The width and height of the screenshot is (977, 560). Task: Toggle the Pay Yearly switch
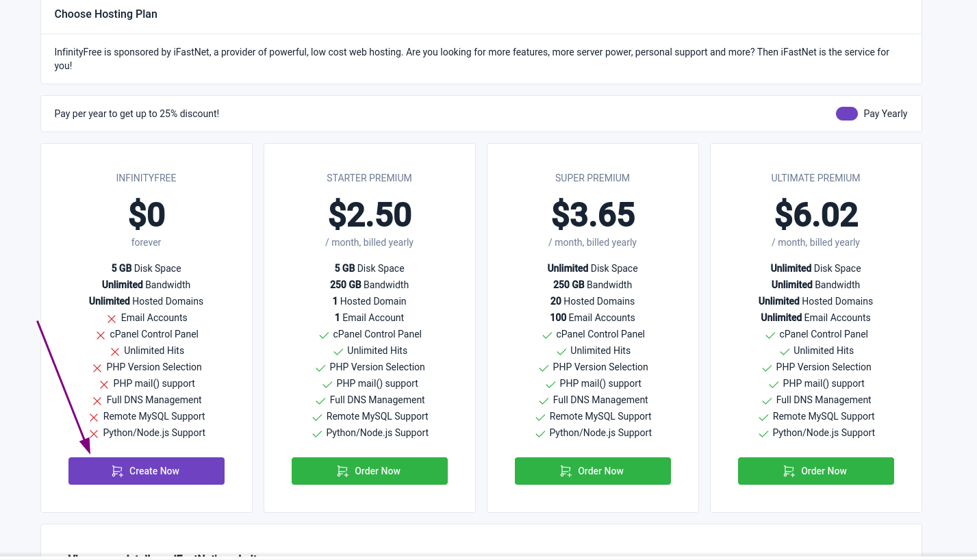[846, 114]
